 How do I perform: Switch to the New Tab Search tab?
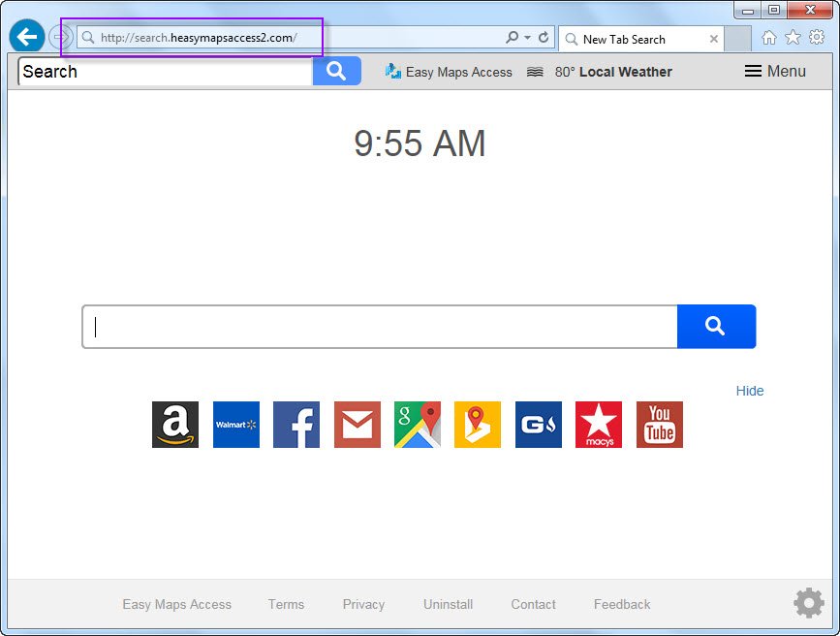click(x=640, y=39)
